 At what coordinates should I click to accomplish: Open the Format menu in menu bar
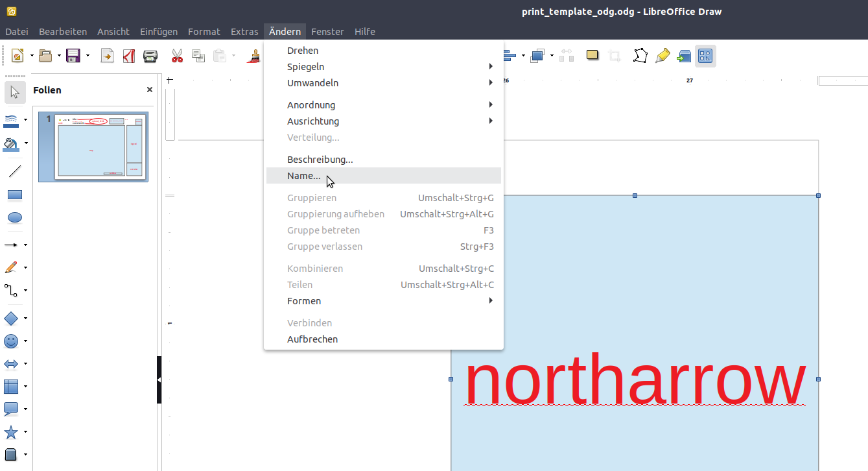[x=204, y=32]
